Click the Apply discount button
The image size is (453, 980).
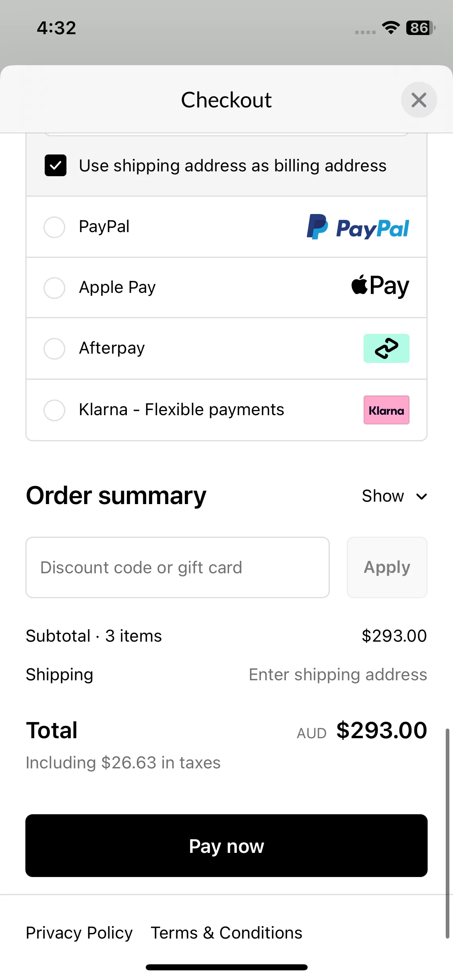[387, 567]
